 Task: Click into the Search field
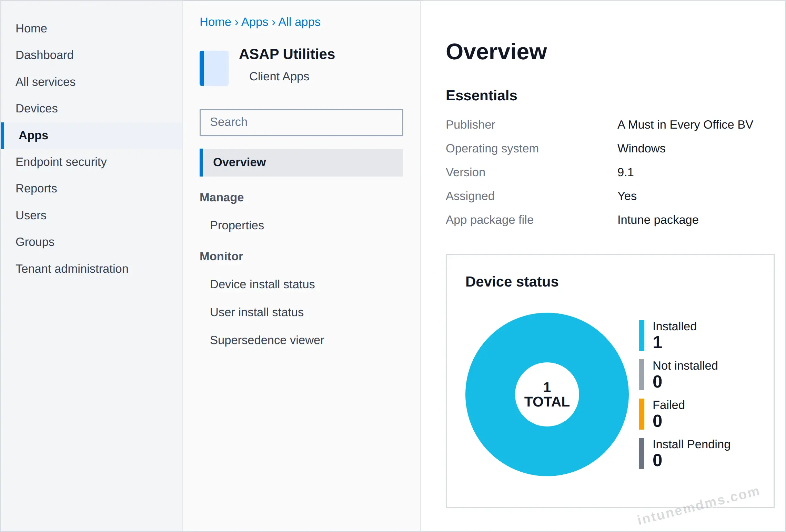[x=301, y=122]
